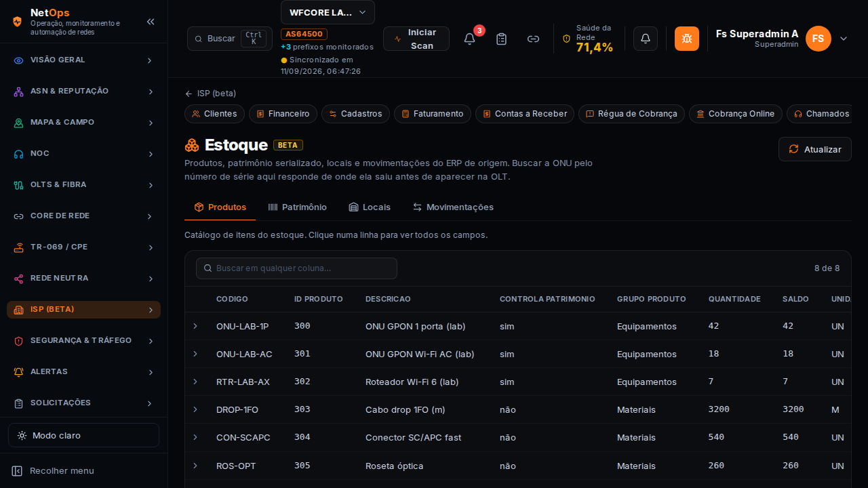Open the Faturamento navigation pill

coord(433,114)
